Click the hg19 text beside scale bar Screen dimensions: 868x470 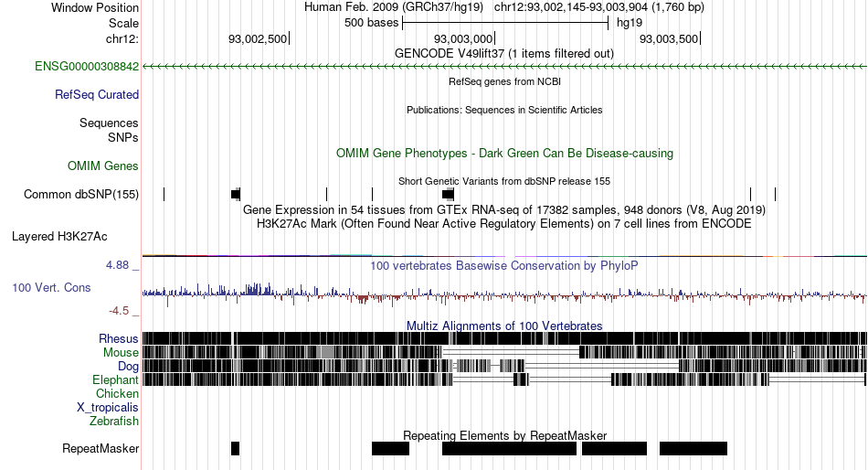[x=630, y=23]
